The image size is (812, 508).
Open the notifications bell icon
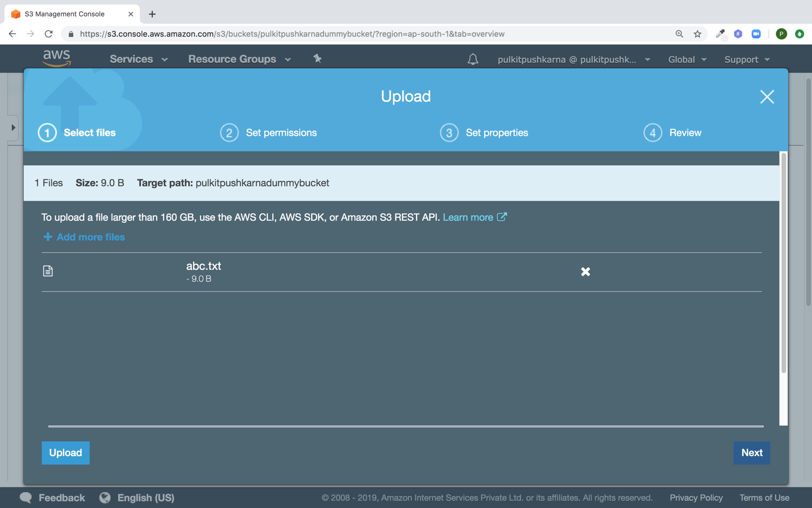473,59
